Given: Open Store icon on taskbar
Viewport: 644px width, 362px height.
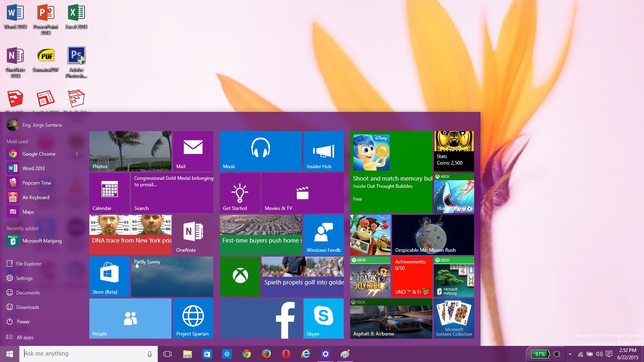Looking at the screenshot, I should tap(207, 354).
